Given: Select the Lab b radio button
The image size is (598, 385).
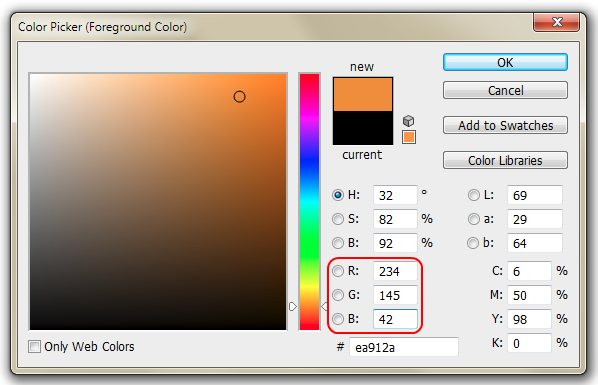Looking at the screenshot, I should [473, 243].
